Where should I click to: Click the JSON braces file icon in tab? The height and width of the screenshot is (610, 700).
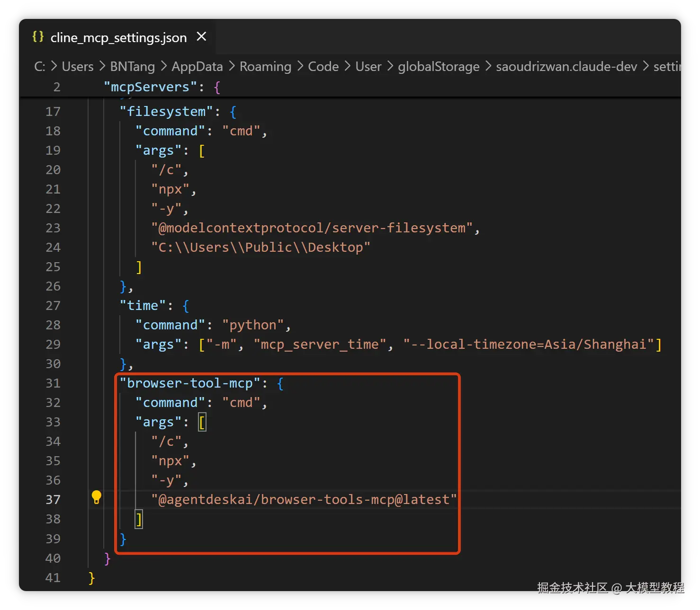tap(38, 36)
